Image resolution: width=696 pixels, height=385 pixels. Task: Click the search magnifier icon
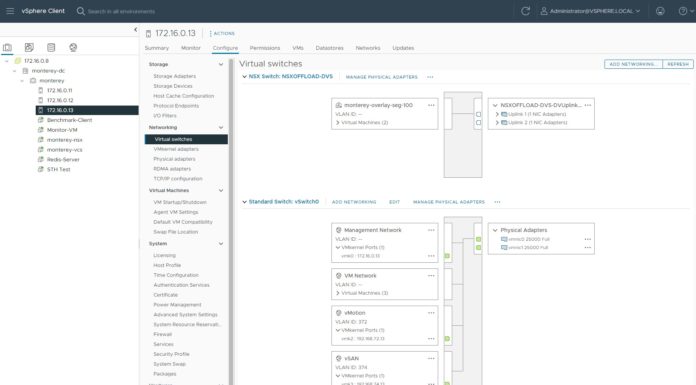coord(80,11)
